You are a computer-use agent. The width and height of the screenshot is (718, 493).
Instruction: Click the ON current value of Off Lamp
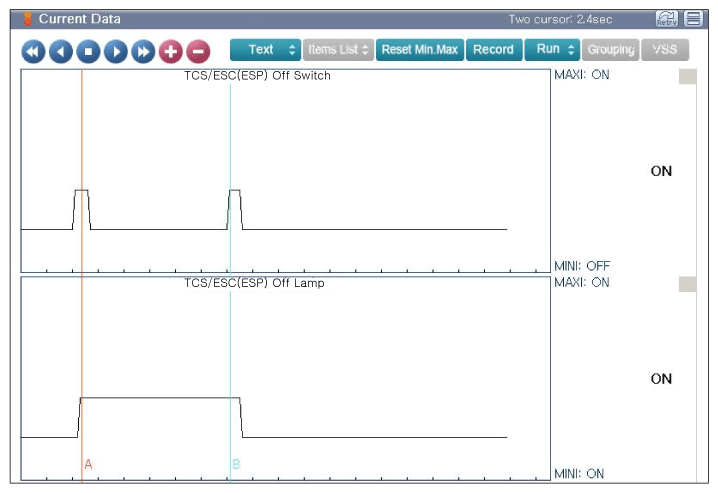click(661, 379)
